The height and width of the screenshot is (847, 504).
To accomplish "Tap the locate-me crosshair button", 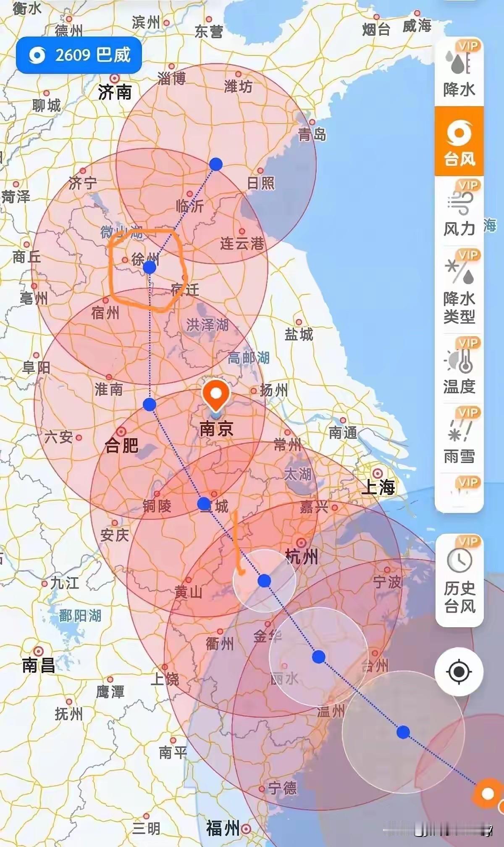I will coord(459,671).
